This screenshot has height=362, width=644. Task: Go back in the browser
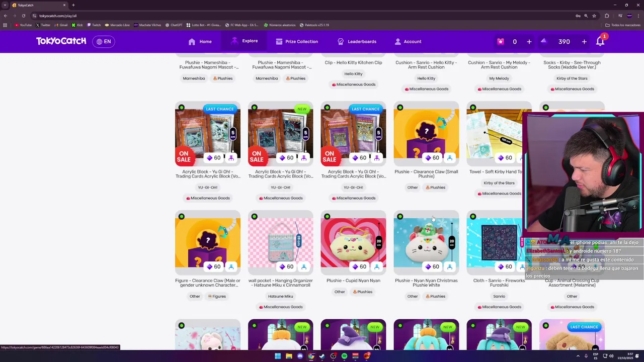(x=6, y=16)
